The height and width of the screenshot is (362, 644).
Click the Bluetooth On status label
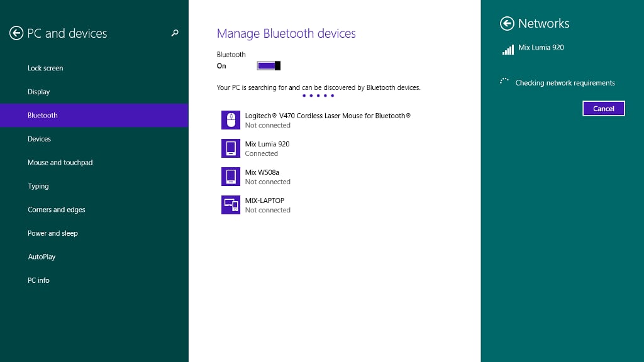coord(221,65)
